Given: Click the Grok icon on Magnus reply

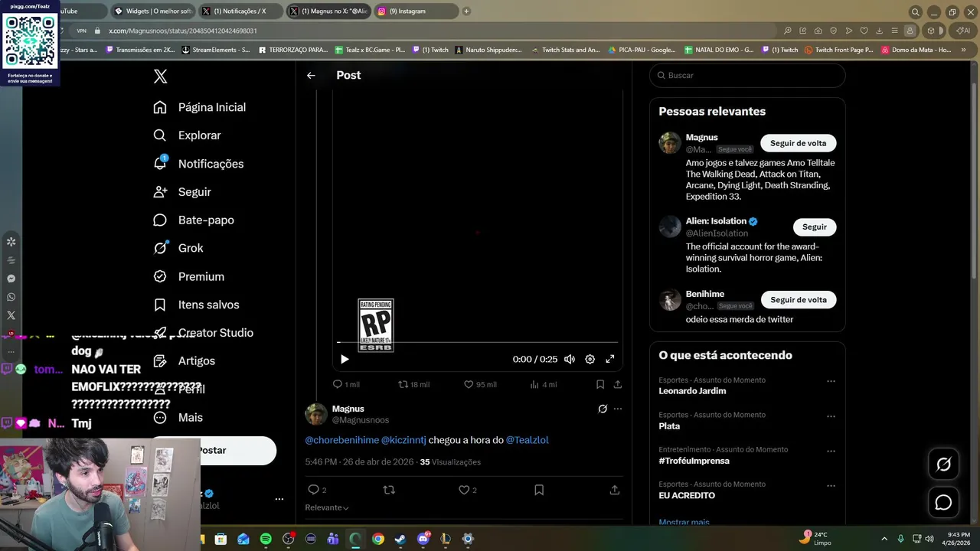Looking at the screenshot, I should (603, 409).
